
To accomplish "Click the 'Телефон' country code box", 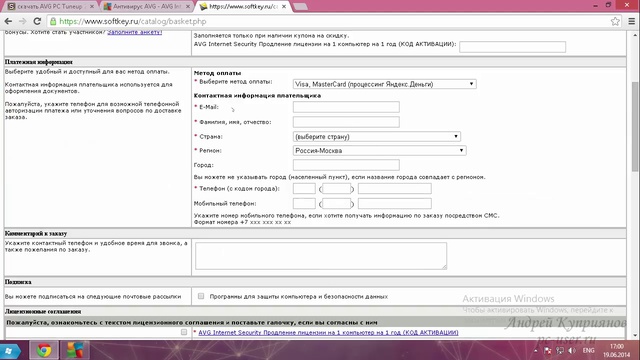I will pyautogui.click(x=304, y=189).
